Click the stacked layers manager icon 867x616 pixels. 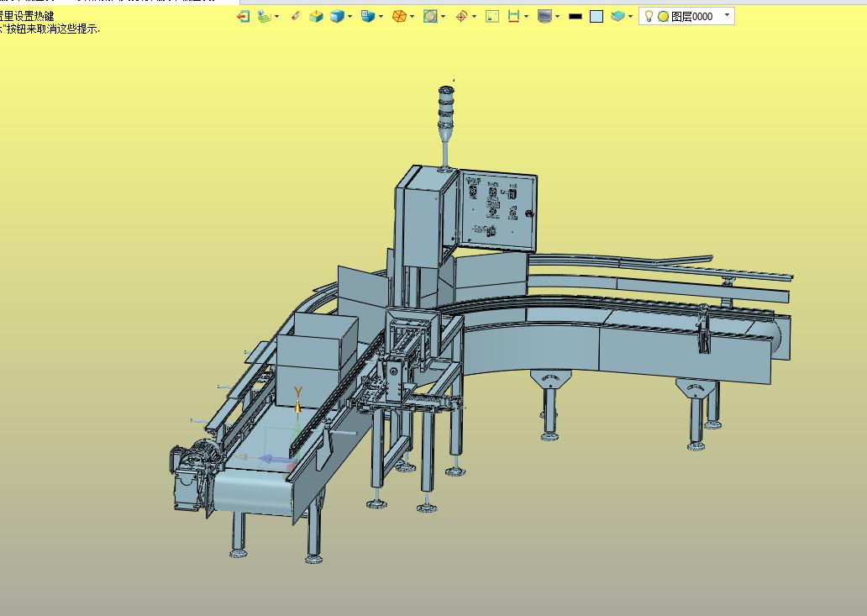click(x=617, y=16)
